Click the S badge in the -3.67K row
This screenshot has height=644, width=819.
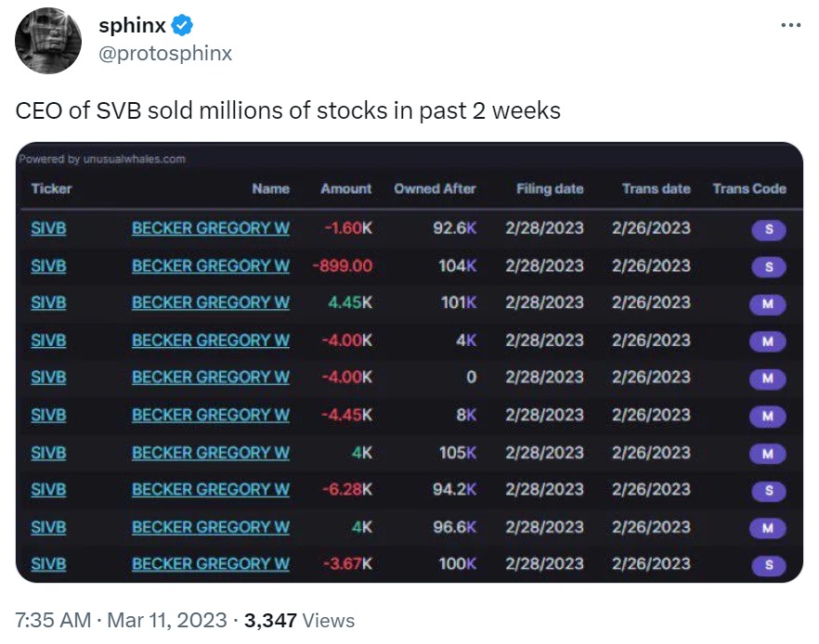(x=768, y=565)
